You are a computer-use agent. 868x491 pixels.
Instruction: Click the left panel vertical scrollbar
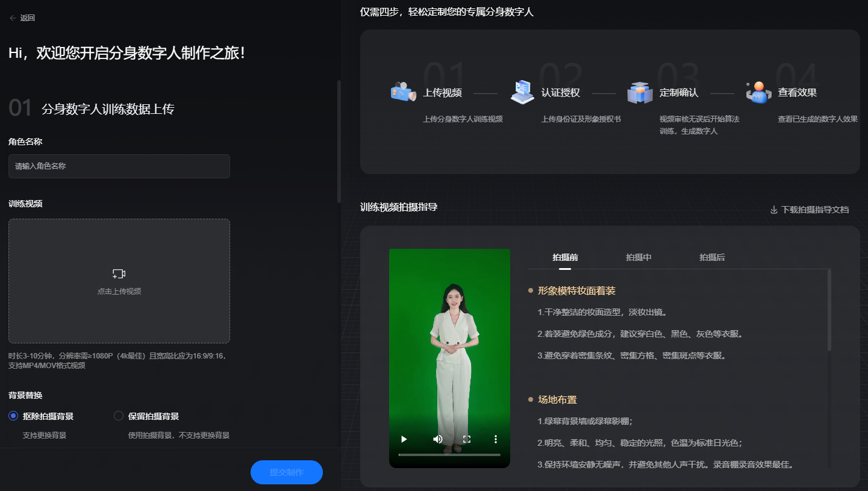[x=339, y=142]
